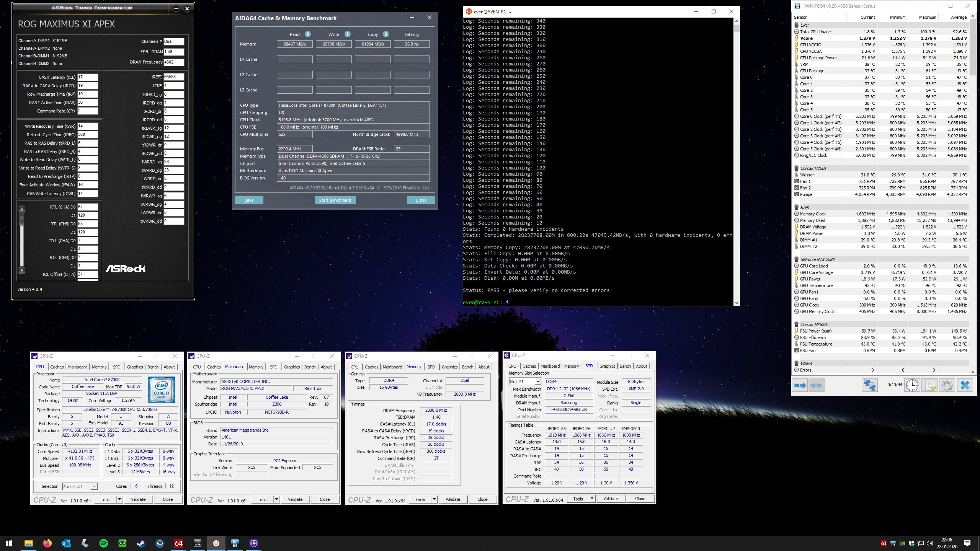Click the blue X in the HWiNFO toolbar
The image size is (980, 551).
tap(965, 385)
